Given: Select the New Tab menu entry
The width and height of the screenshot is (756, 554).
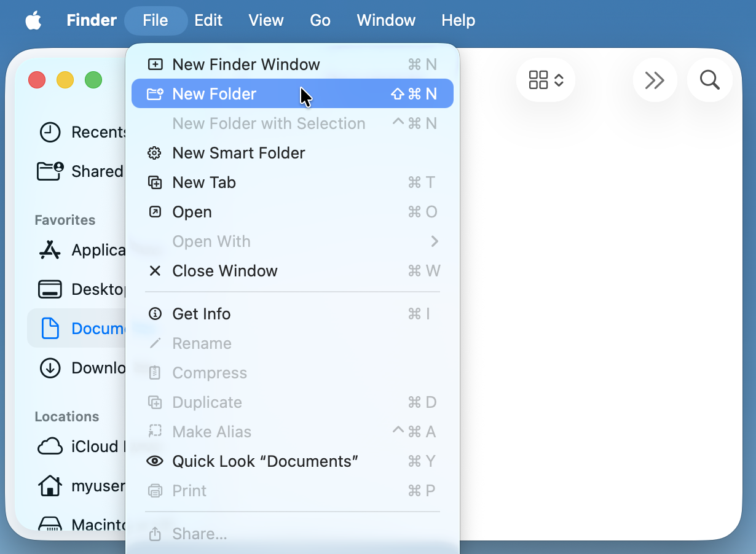Looking at the screenshot, I should coord(293,182).
